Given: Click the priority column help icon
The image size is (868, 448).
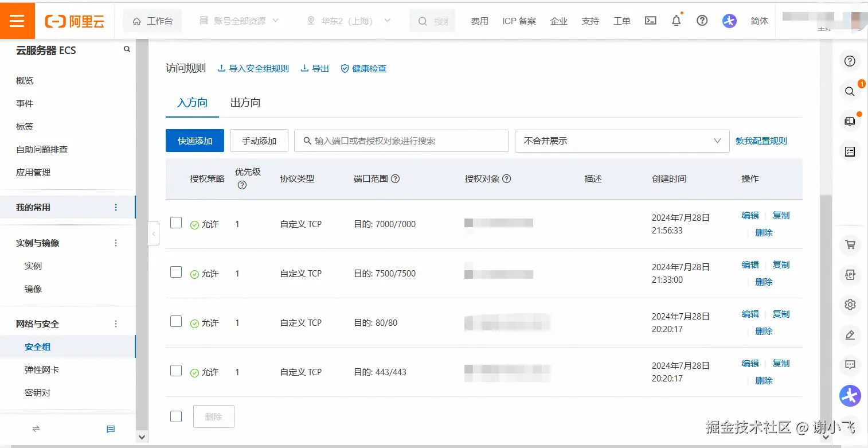Looking at the screenshot, I should click(242, 185).
